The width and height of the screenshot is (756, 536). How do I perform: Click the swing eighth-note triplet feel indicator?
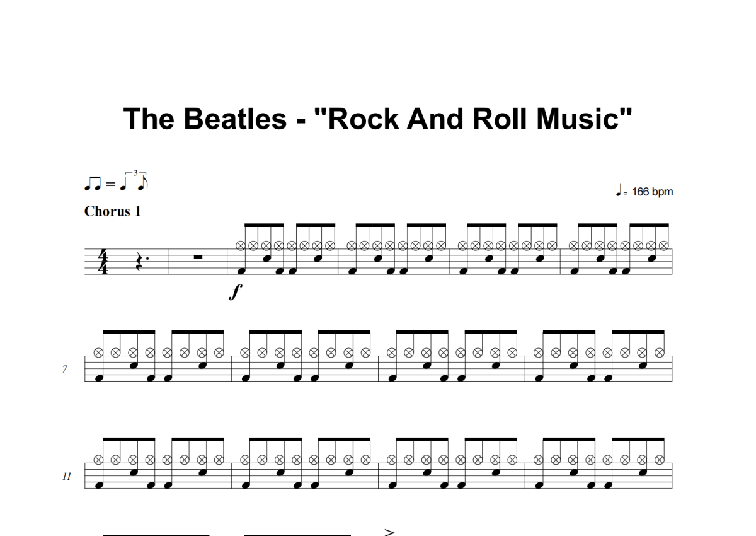pos(117,182)
